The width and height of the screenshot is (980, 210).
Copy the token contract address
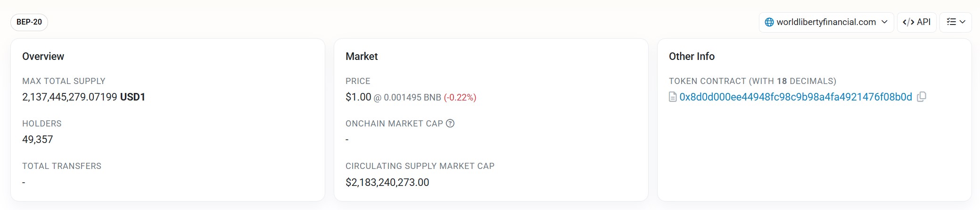922,97
